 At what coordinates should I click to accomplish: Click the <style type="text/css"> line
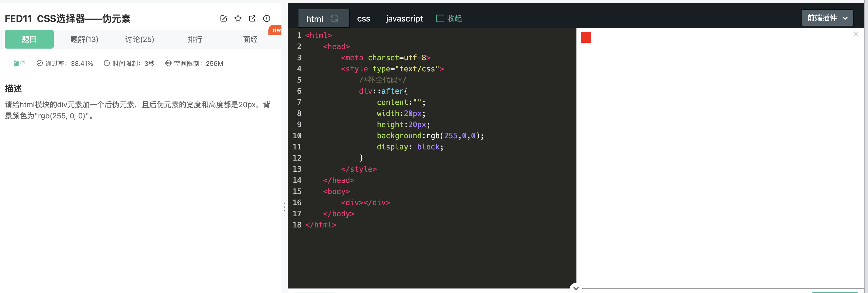(x=392, y=69)
